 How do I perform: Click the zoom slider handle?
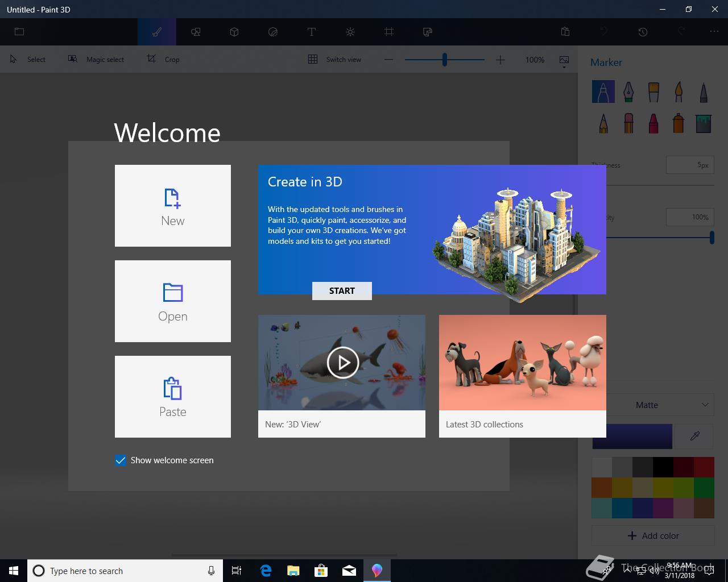coord(445,59)
